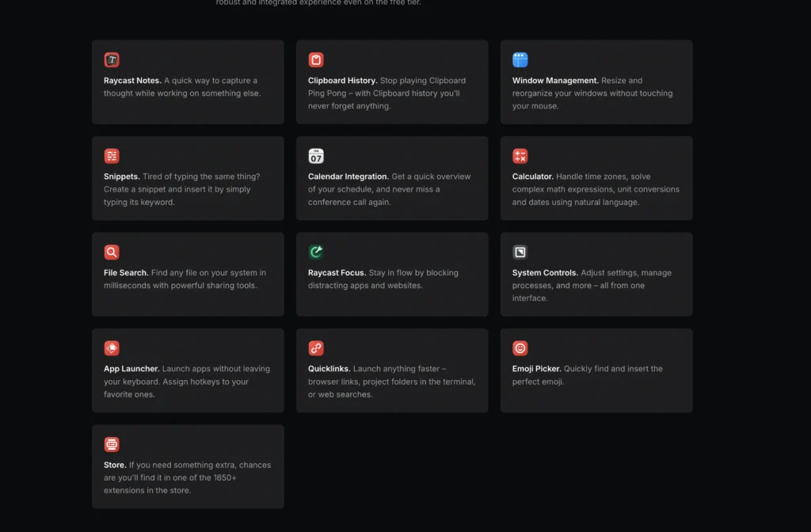Click the System Controls icon

click(x=520, y=253)
